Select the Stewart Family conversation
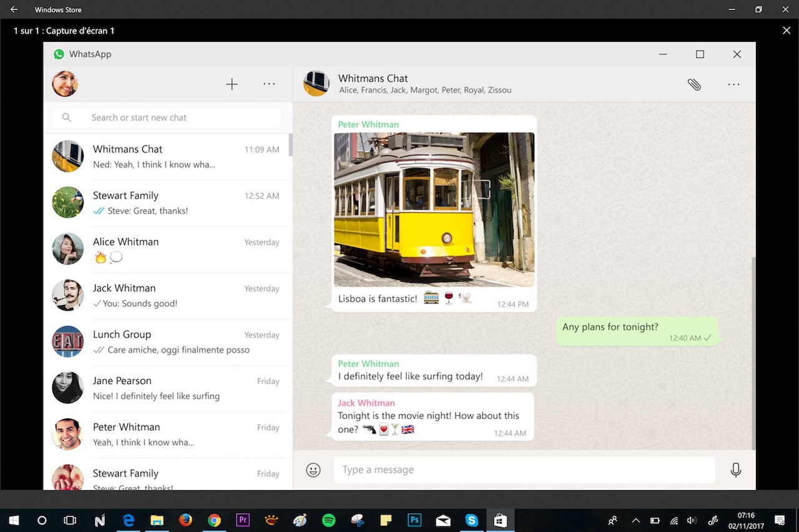Image resolution: width=799 pixels, height=532 pixels. pos(165,202)
